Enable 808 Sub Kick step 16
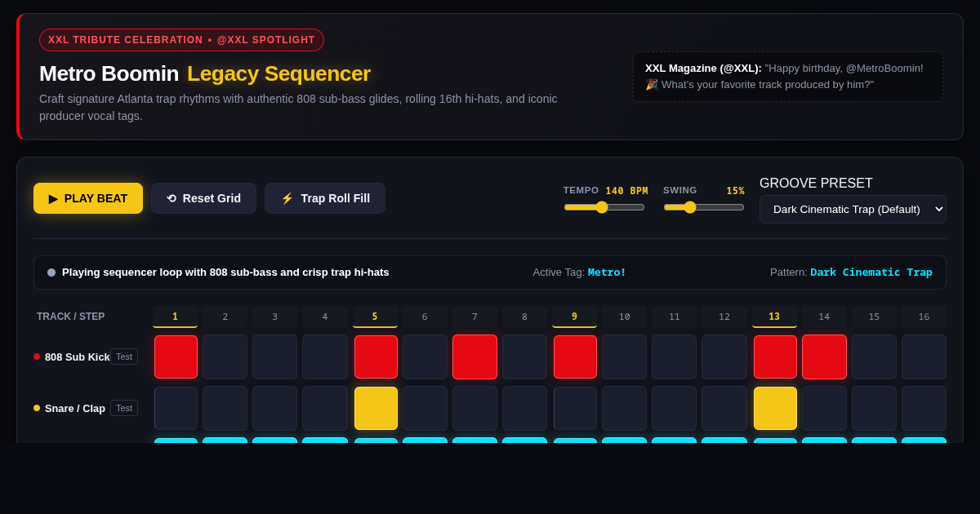The width and height of the screenshot is (980, 514). tap(924, 357)
